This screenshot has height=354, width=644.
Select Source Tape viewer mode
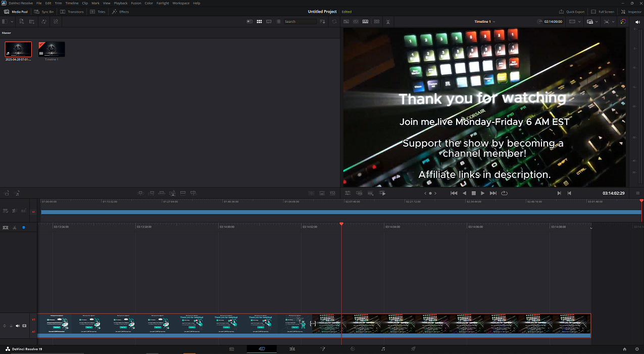[356, 22]
